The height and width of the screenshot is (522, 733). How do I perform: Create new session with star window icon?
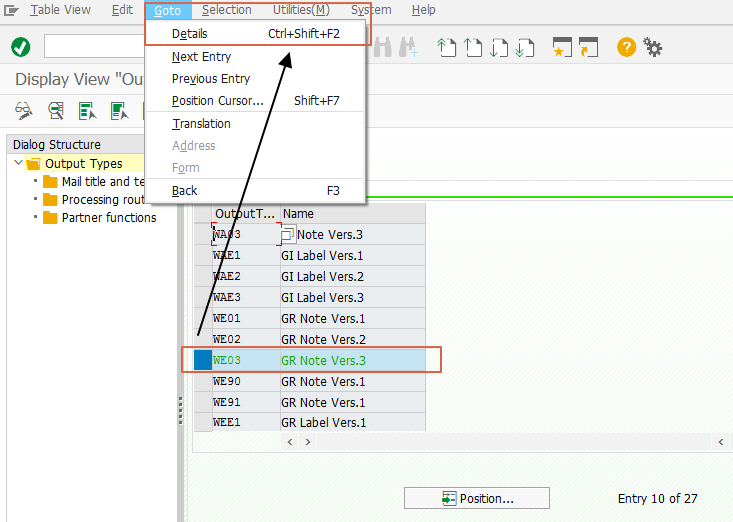click(562, 47)
